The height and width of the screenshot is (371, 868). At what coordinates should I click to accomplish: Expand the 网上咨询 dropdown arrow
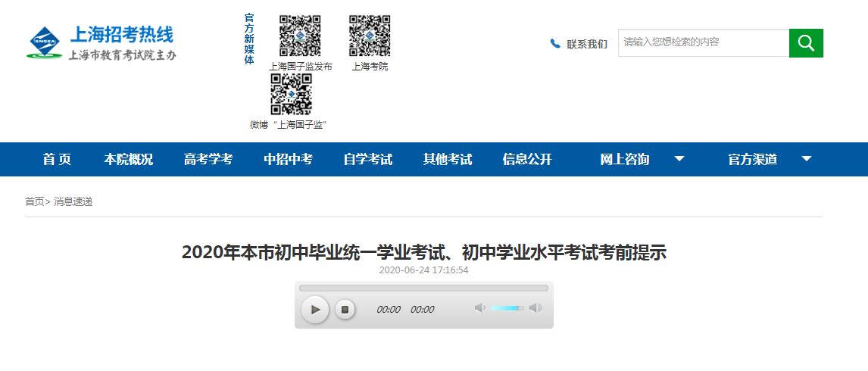pos(679,159)
